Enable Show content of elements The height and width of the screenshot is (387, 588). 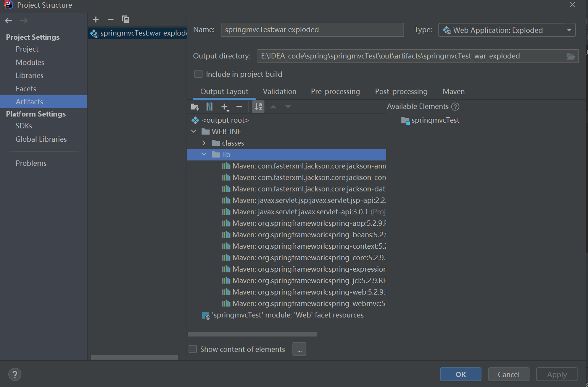[193, 349]
